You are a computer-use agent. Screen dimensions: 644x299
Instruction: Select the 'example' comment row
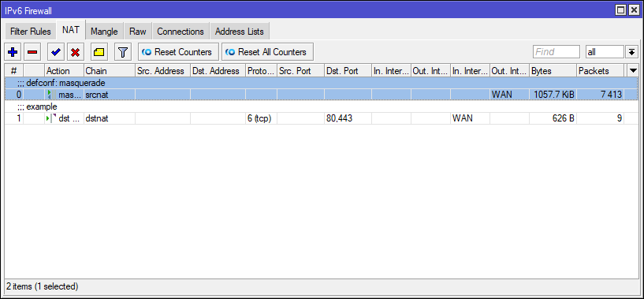click(322, 107)
